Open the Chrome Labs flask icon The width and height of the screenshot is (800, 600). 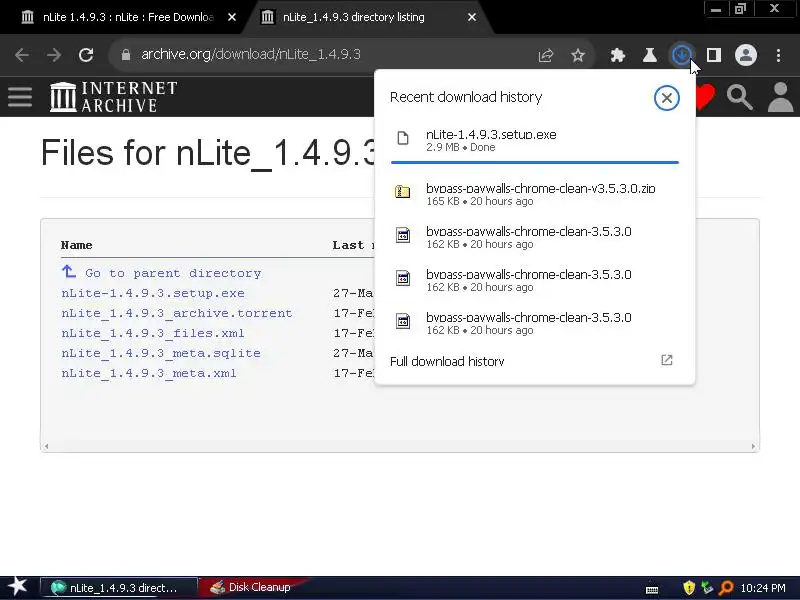[649, 55]
